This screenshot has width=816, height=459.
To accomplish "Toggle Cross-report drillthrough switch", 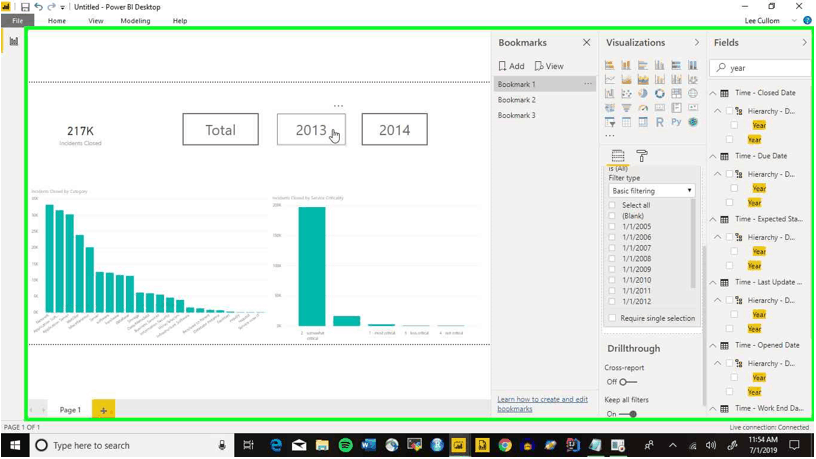I will point(628,382).
